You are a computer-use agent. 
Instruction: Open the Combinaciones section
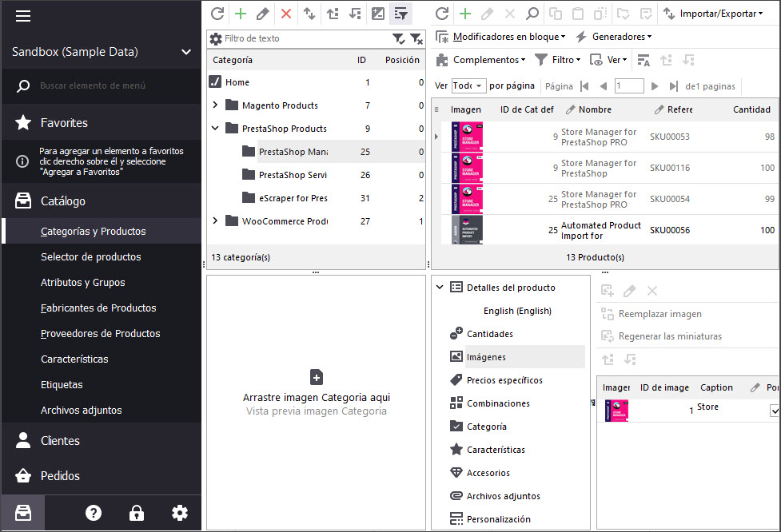point(498,403)
